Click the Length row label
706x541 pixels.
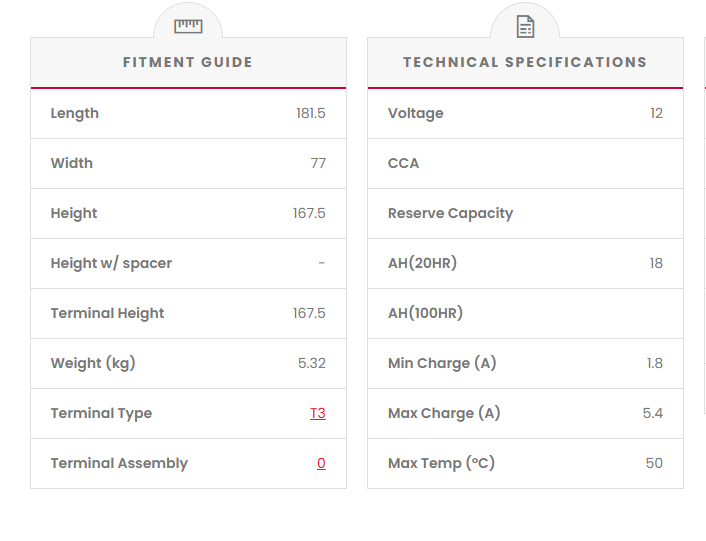(75, 113)
